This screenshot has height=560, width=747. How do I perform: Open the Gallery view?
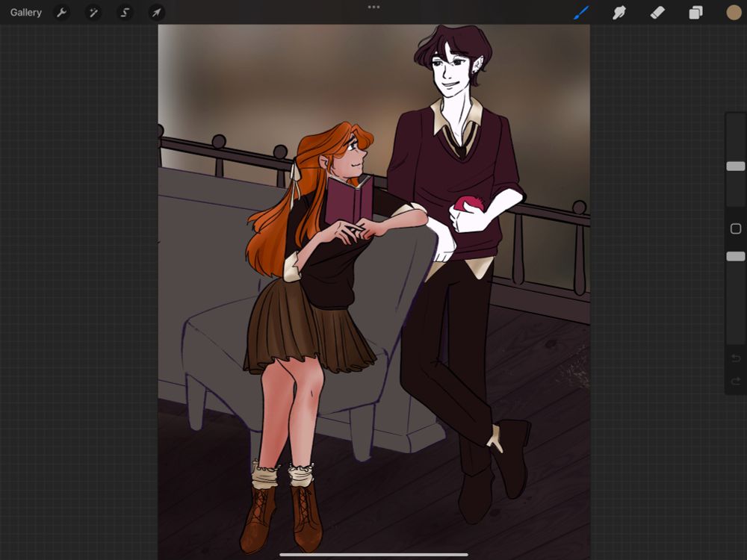[x=25, y=13]
